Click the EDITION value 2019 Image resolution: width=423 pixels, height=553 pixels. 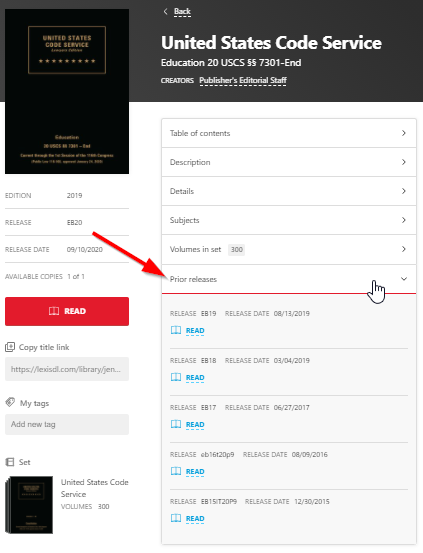[74, 195]
